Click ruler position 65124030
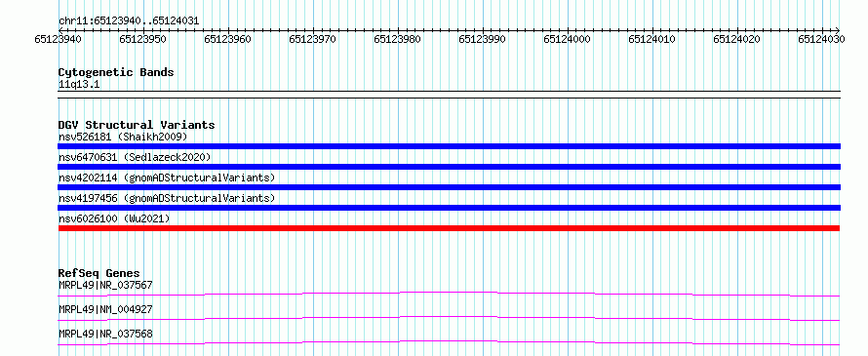This screenshot has width=868, height=356. pos(821,39)
